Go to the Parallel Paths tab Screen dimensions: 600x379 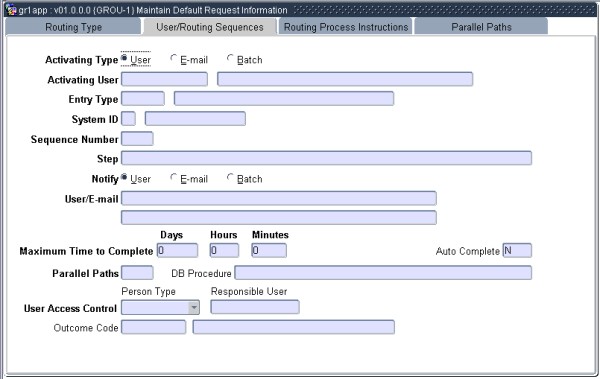481,27
